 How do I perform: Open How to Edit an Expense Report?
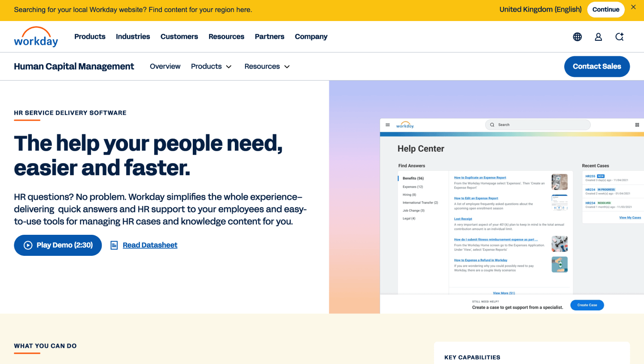[x=476, y=198]
